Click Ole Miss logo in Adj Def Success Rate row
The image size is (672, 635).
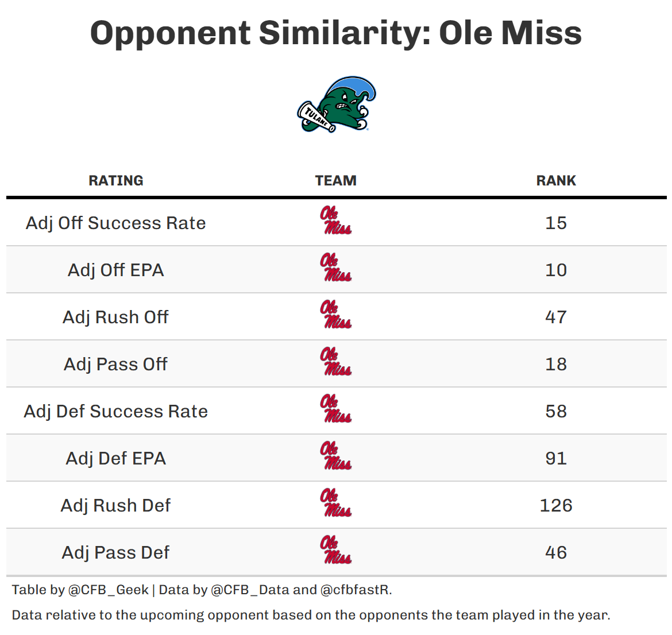(336, 409)
